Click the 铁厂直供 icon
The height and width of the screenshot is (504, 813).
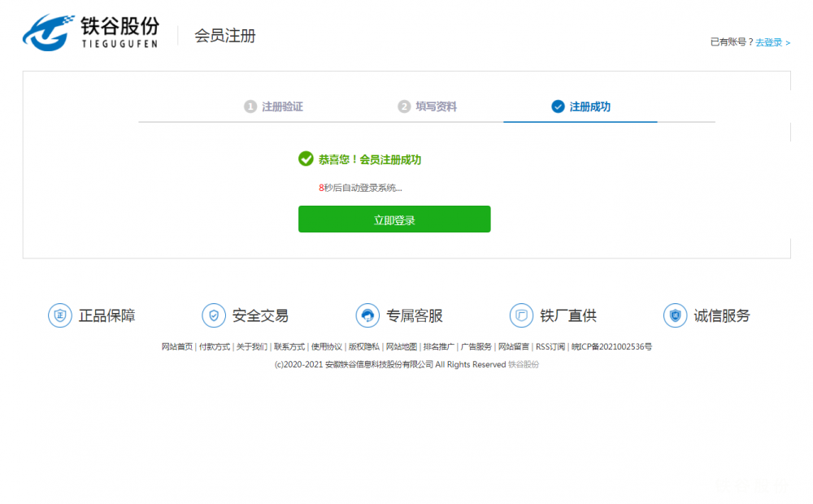(x=521, y=315)
